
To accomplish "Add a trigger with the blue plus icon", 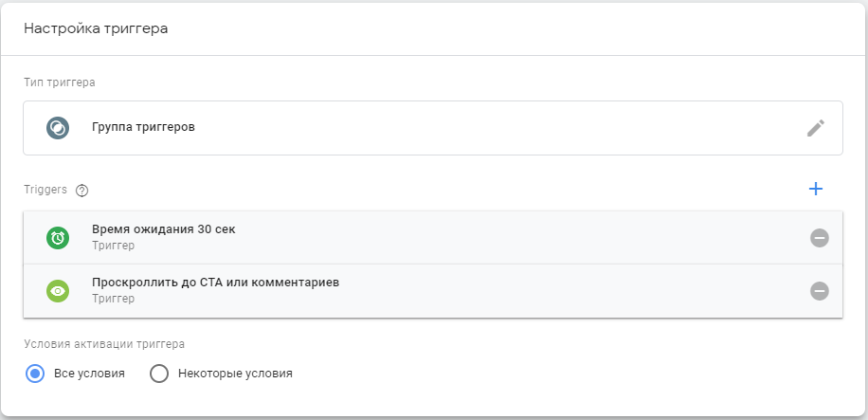I will [816, 189].
